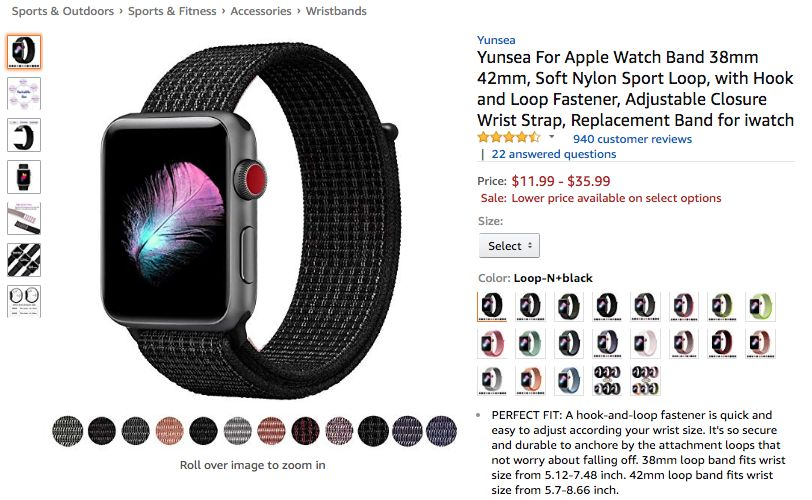This screenshot has height=500, width=812.
Task: Read the 940 customer reviews
Action: click(632, 139)
